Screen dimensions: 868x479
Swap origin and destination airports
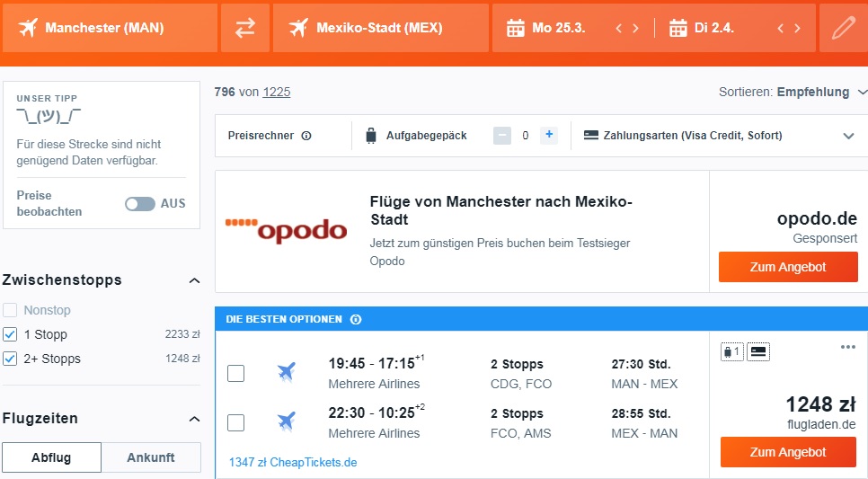pyautogui.click(x=245, y=28)
